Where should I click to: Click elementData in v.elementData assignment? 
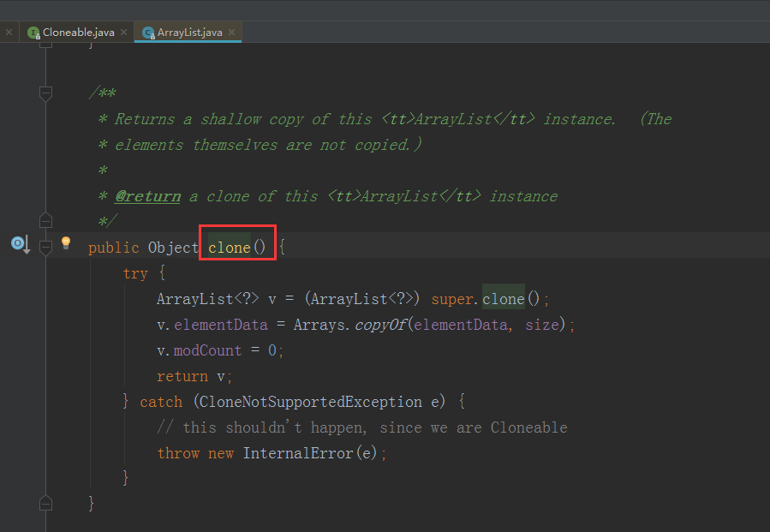pyautogui.click(x=221, y=325)
